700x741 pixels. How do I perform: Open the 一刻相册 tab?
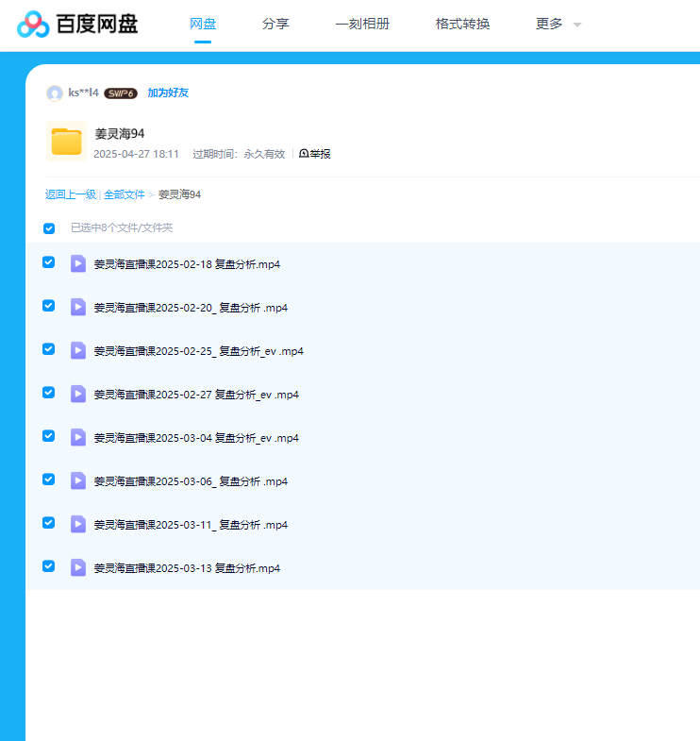(362, 25)
